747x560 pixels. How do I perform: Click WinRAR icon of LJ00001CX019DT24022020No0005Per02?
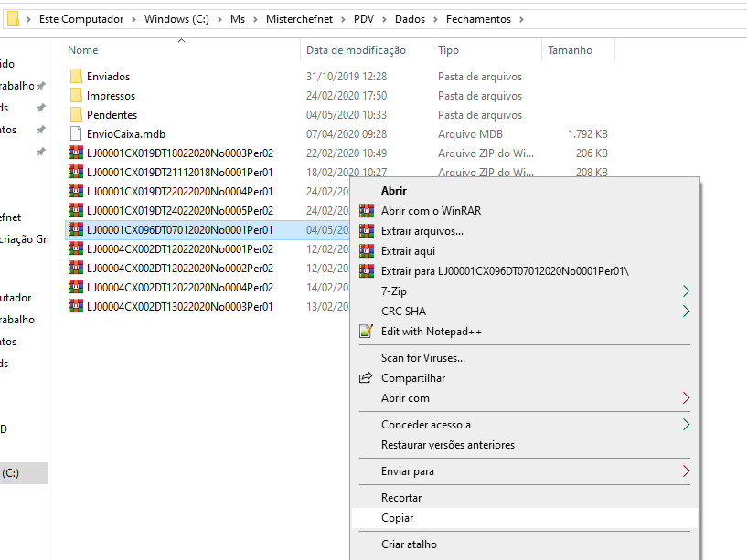point(76,210)
